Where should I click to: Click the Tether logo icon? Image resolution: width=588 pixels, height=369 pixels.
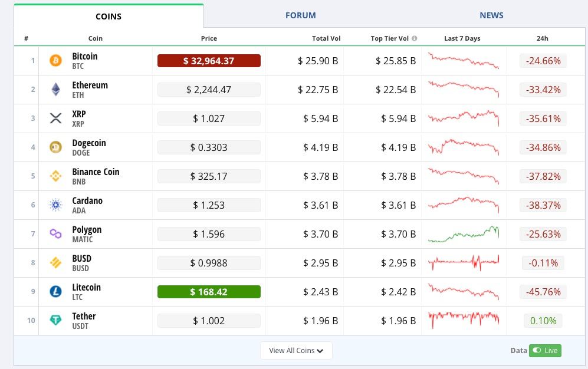[x=55, y=320]
